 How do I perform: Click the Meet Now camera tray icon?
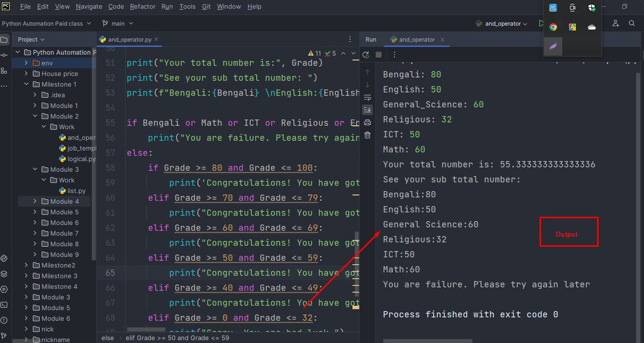pos(573,8)
